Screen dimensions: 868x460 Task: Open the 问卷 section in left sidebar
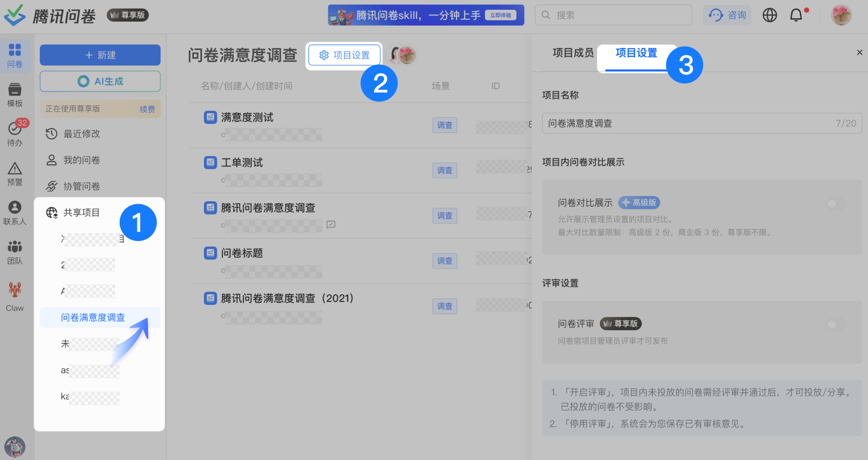tap(15, 56)
